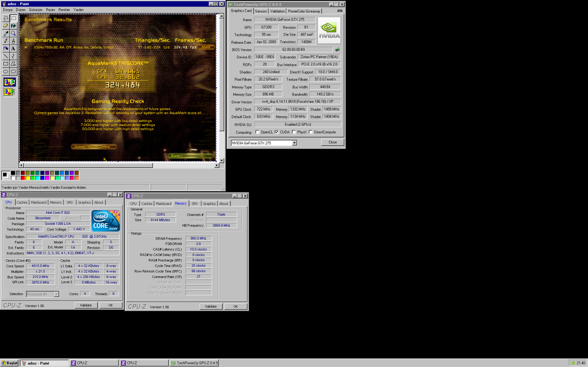Select the black color swatch in the palette
The width and height of the screenshot is (588, 367).
pyautogui.click(x=13, y=173)
